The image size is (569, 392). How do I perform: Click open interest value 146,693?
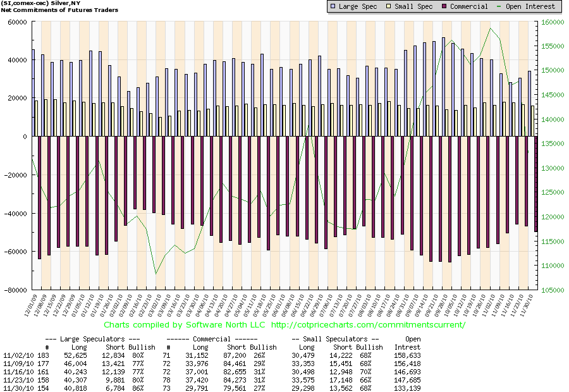click(x=408, y=372)
